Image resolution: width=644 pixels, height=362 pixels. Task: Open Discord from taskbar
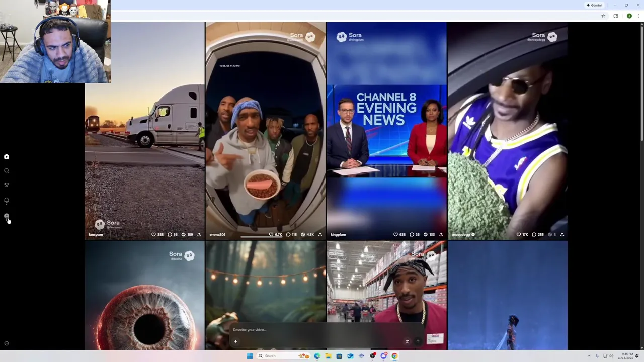tap(383, 356)
